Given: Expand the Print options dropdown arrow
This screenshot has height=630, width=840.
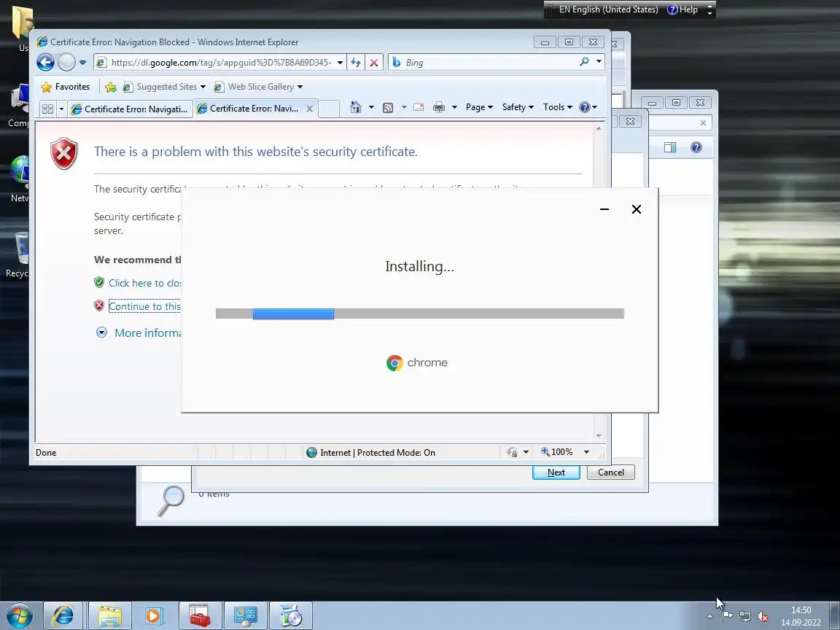Looking at the screenshot, I should pyautogui.click(x=454, y=107).
